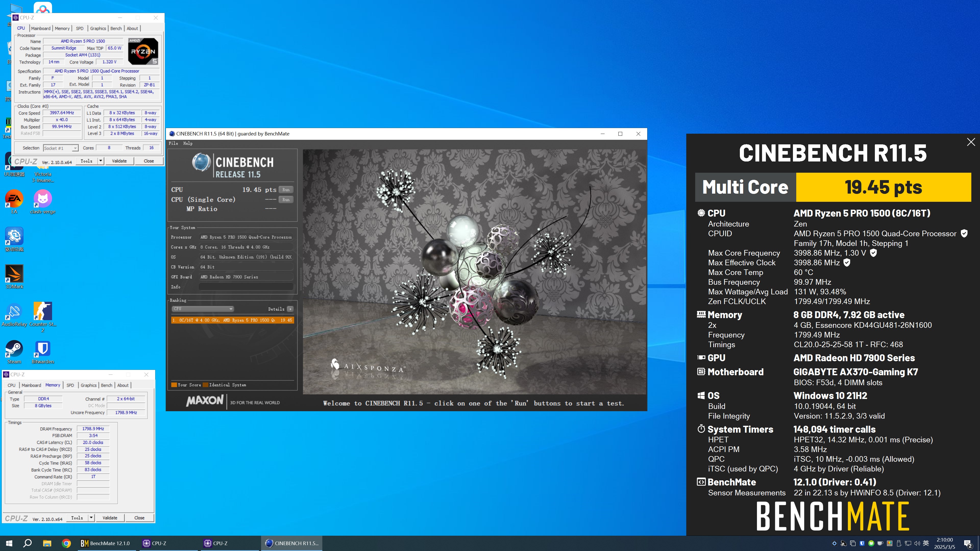980x551 pixels.
Task: Click Validate in the bottom CPU-Z window
Action: click(109, 518)
